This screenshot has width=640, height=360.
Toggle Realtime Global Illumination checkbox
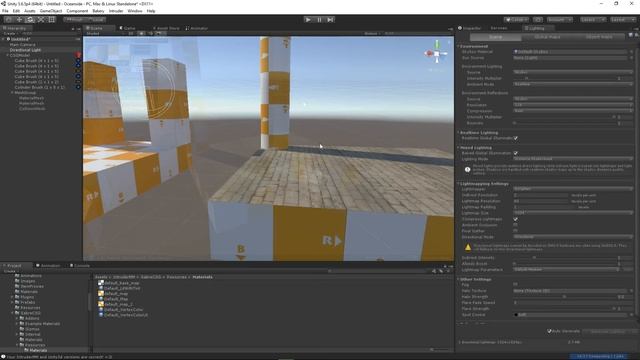516,138
